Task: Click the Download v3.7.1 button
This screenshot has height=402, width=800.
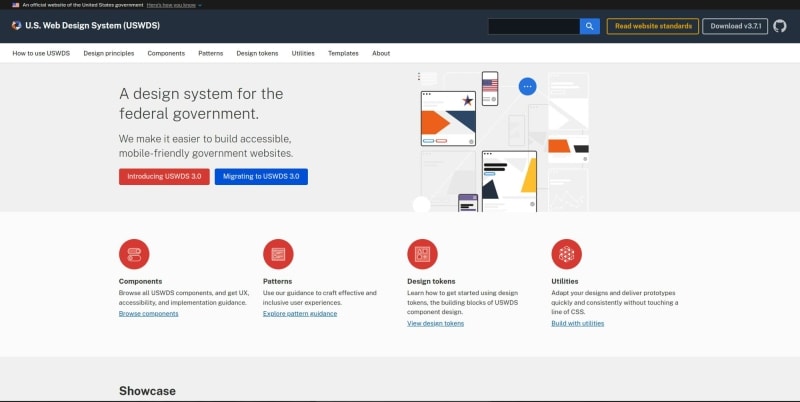Action: [735, 26]
